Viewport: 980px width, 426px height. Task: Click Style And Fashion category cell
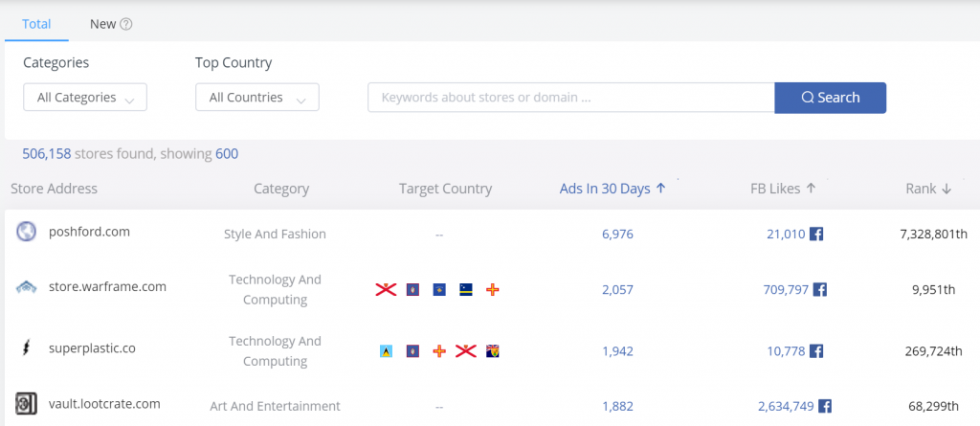click(275, 234)
